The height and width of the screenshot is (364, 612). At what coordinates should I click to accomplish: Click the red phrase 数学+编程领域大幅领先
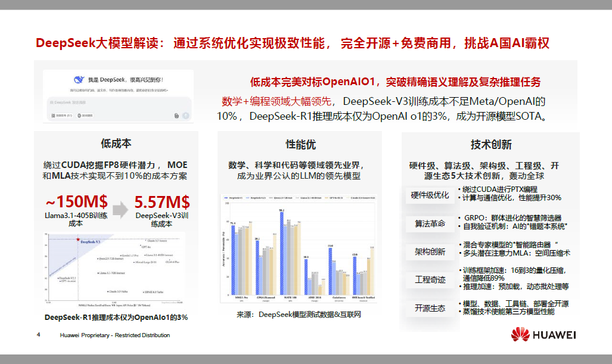(277, 101)
